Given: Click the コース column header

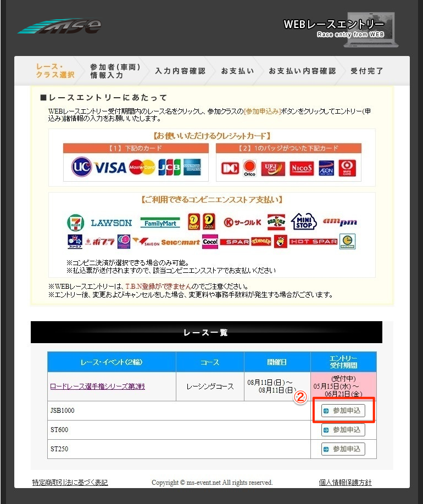Looking at the screenshot, I should (210, 362).
